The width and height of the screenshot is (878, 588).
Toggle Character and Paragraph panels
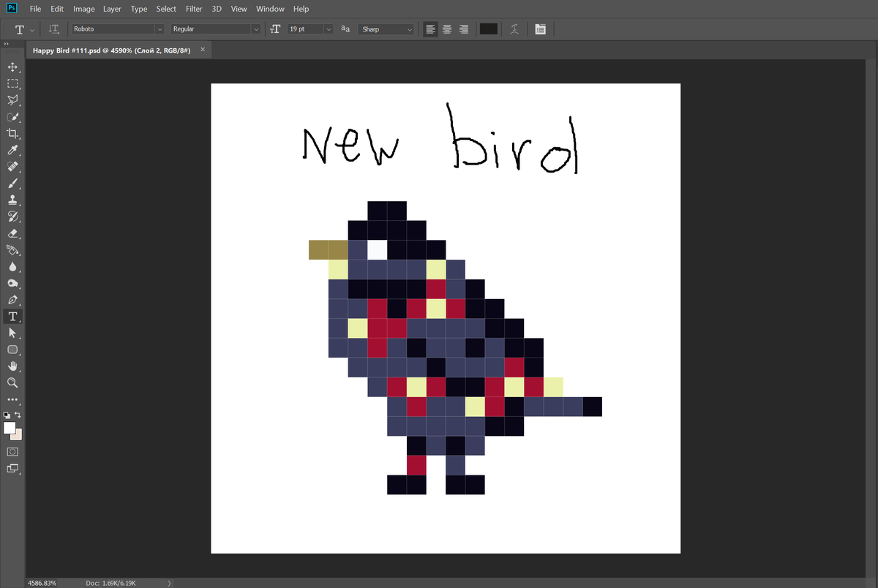540,29
